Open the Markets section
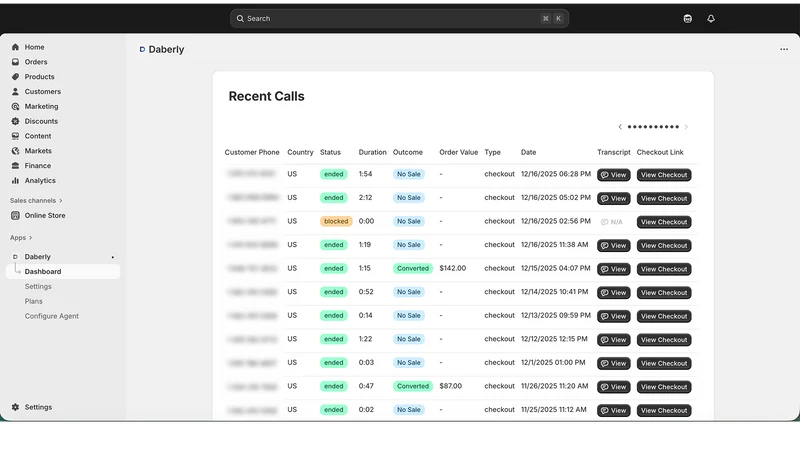The height and width of the screenshot is (450, 800). (38, 151)
